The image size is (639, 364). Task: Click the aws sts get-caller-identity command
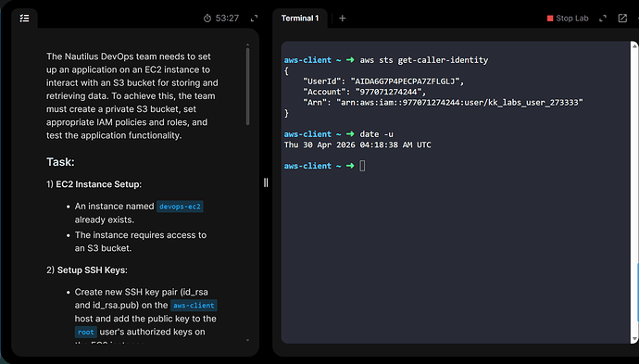coord(424,60)
